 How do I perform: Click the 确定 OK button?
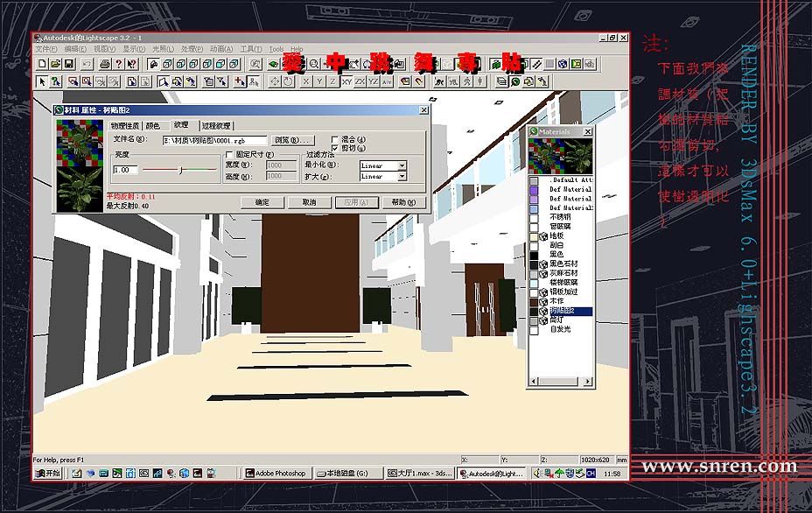tap(262, 202)
